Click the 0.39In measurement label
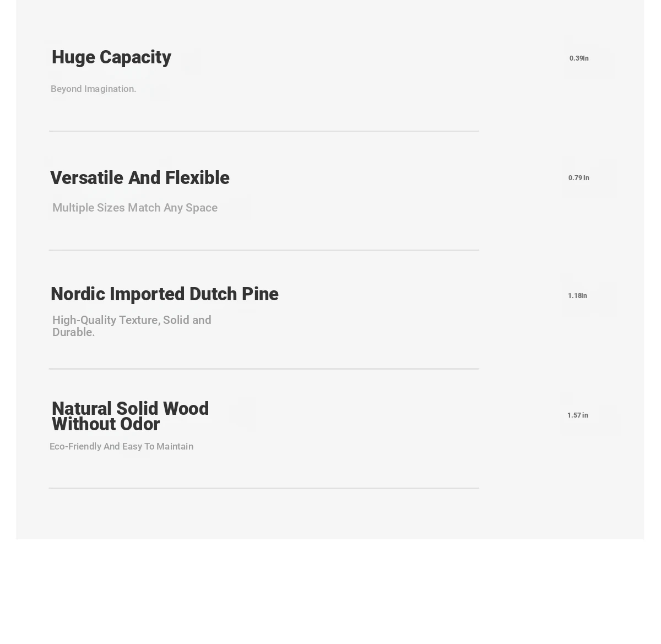 coord(579,58)
